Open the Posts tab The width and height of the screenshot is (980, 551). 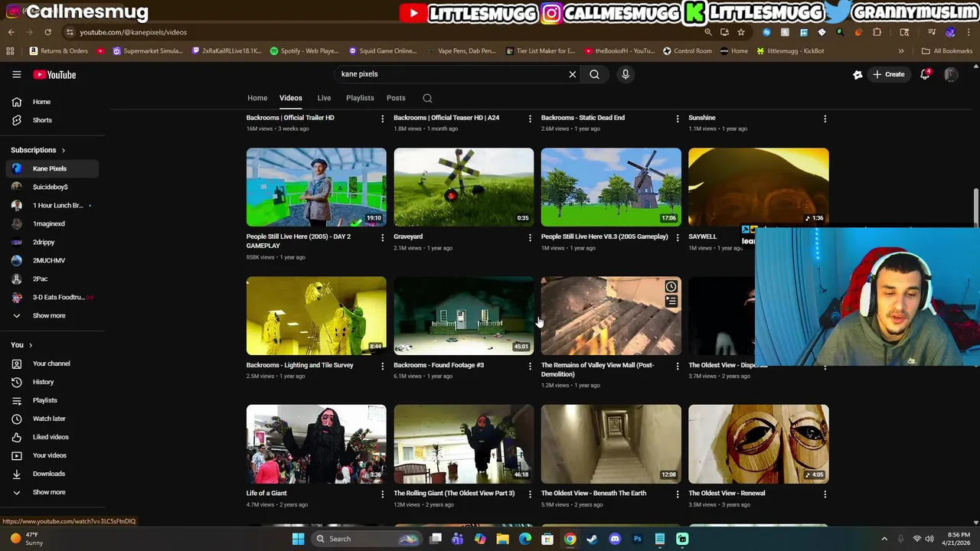pyautogui.click(x=396, y=98)
